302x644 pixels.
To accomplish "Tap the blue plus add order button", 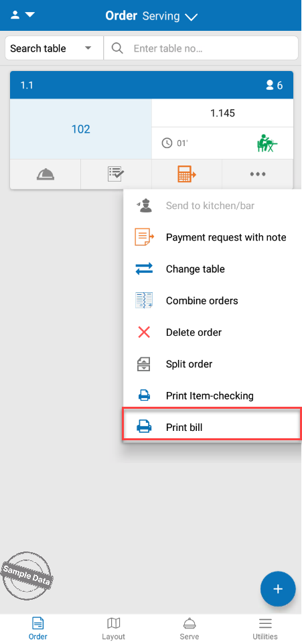I will (x=278, y=588).
